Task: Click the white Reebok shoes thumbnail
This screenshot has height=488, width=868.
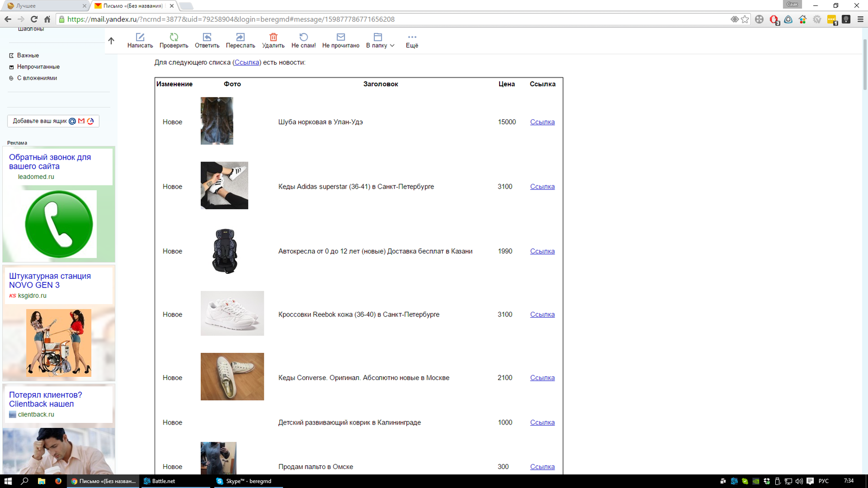Action: (x=232, y=313)
